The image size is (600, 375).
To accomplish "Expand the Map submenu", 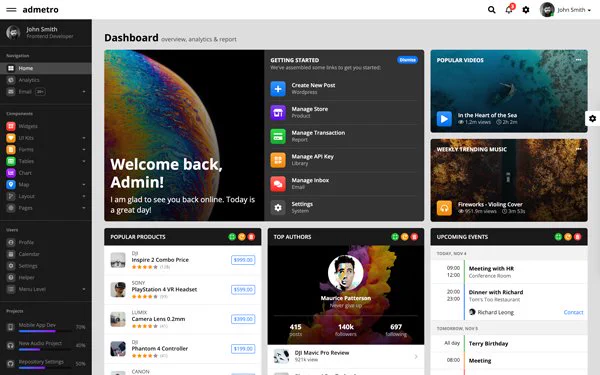I will 84,184.
